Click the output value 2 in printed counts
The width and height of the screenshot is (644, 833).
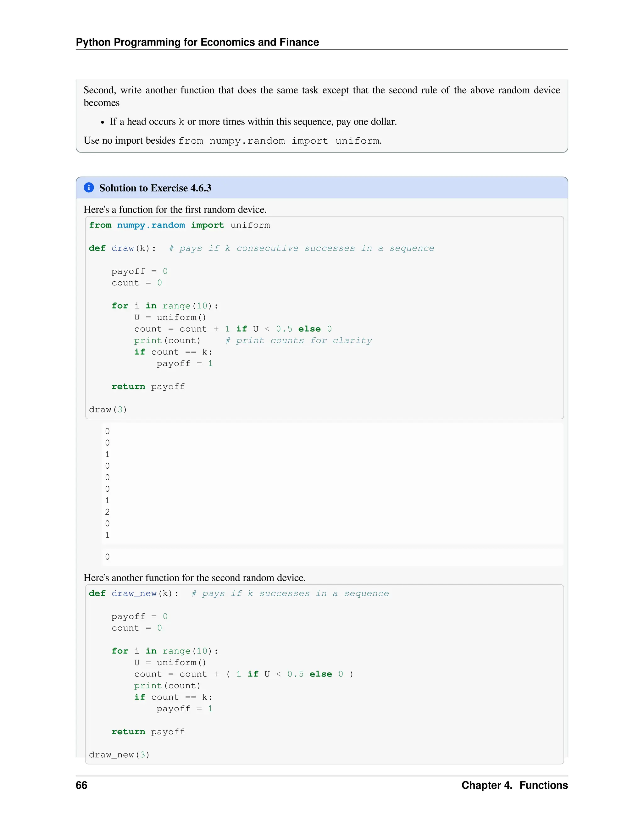(x=107, y=512)
